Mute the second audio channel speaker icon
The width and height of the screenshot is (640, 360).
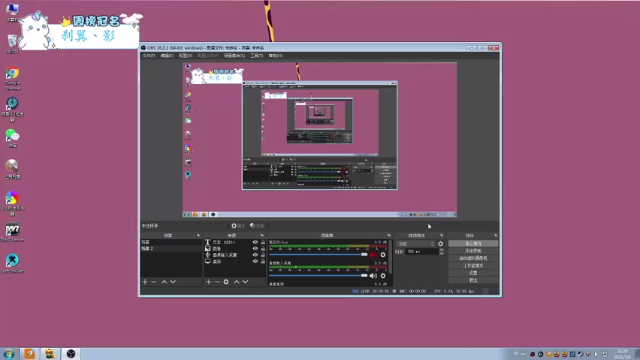373,276
